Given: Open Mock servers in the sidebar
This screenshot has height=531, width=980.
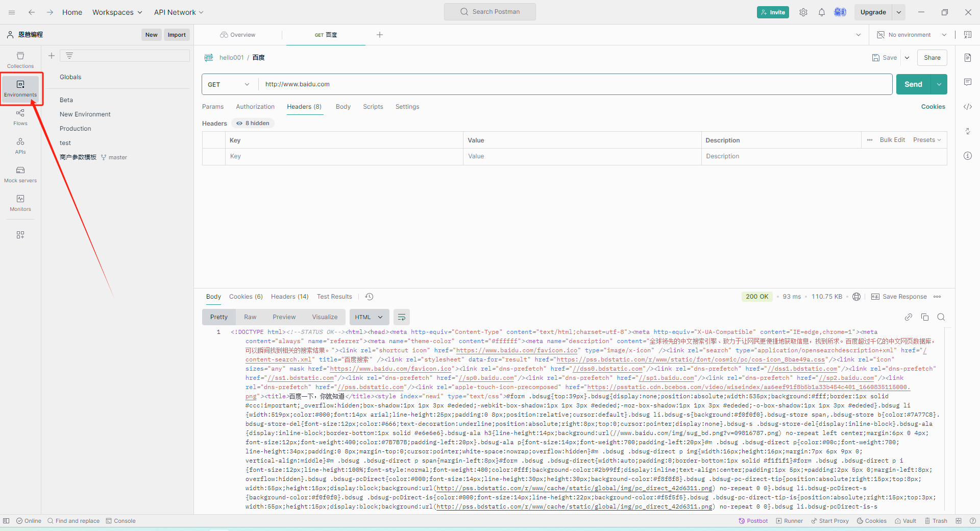Looking at the screenshot, I should 20,174.
